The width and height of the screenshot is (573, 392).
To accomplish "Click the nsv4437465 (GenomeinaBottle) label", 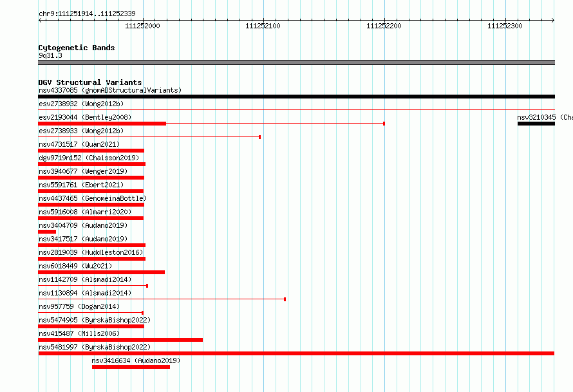I will click(x=93, y=198).
